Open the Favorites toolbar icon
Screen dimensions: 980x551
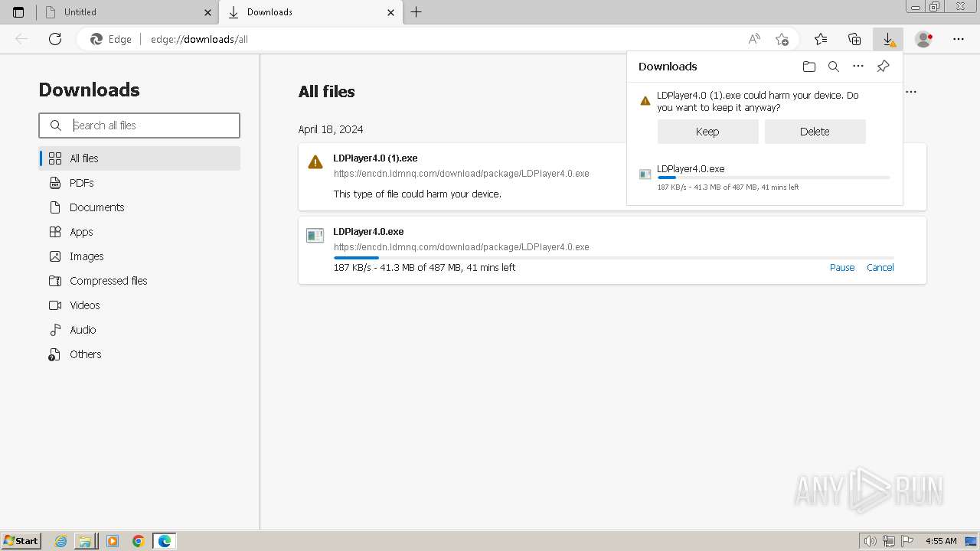[821, 39]
